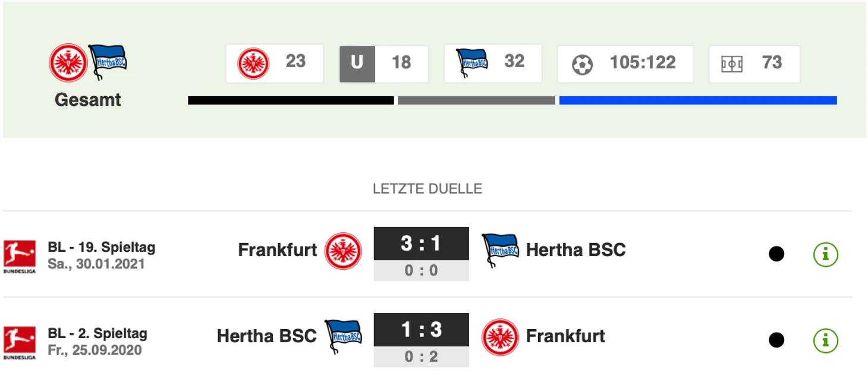Click the Bundesliga logo for 19. Spieltag
868x382 pixels.
click(19, 256)
